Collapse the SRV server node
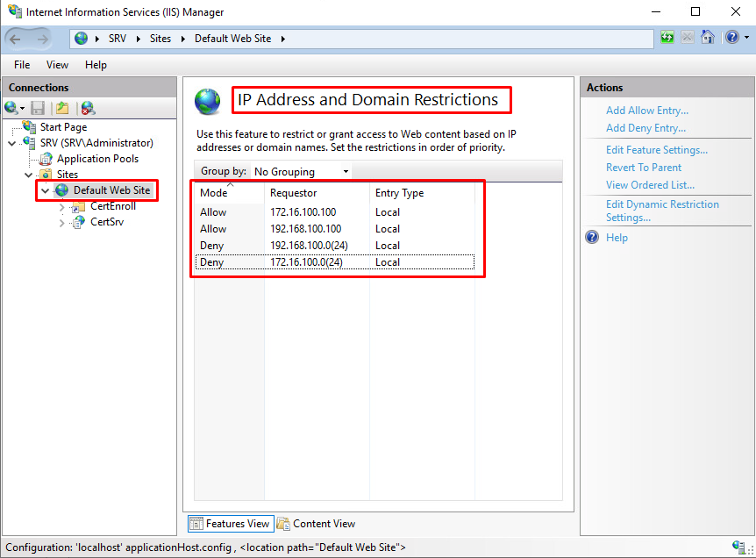This screenshot has height=558, width=756. click(x=12, y=143)
